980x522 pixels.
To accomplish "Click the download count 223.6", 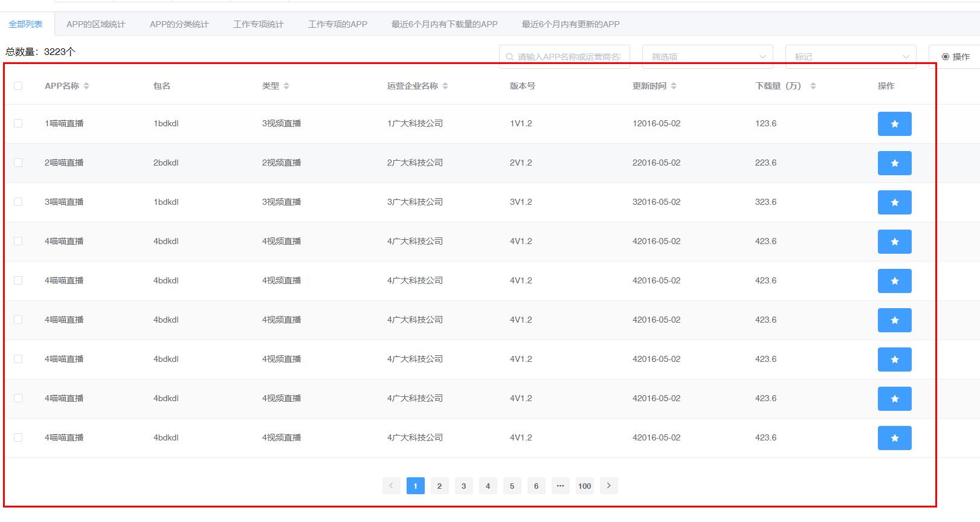I will point(766,163).
